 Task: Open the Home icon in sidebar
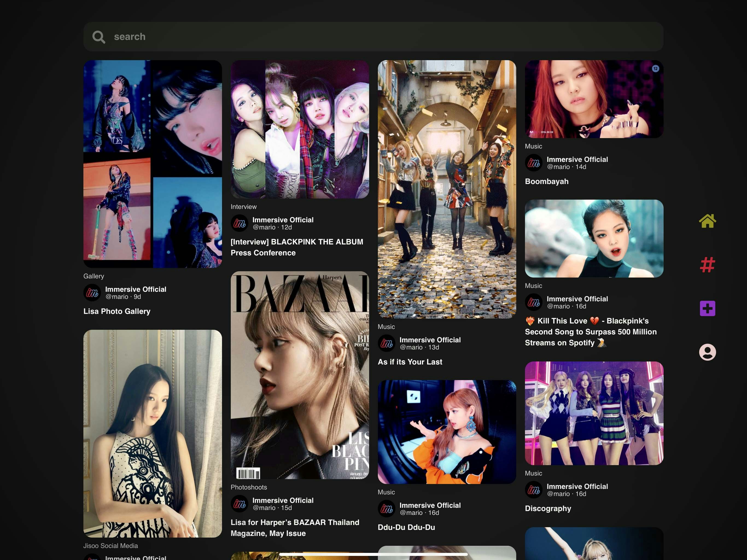[x=707, y=221]
